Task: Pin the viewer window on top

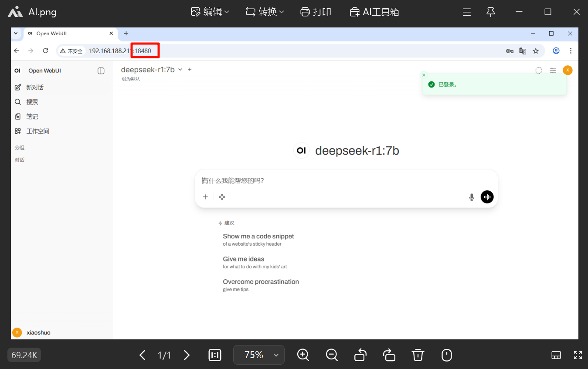Action: 491,12
